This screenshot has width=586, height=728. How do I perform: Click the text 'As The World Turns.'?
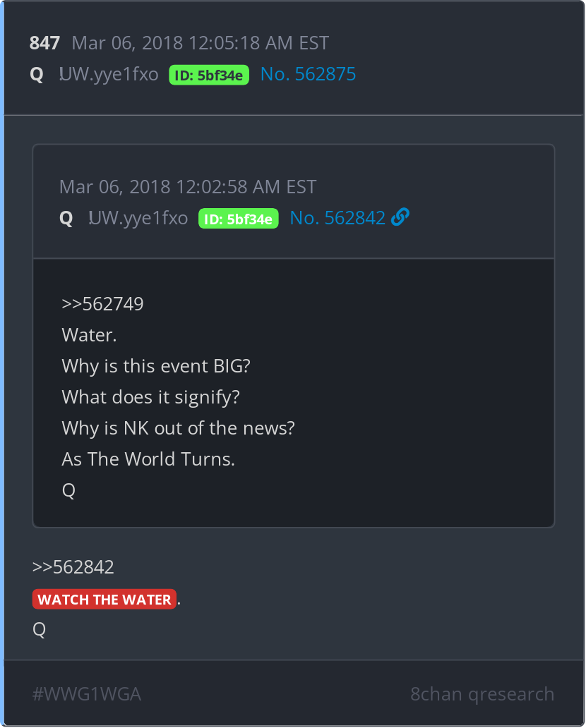pyautogui.click(x=148, y=459)
